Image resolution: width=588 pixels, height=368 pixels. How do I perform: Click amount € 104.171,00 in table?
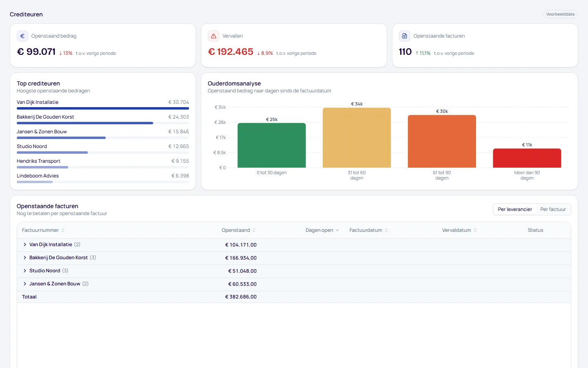click(x=241, y=245)
